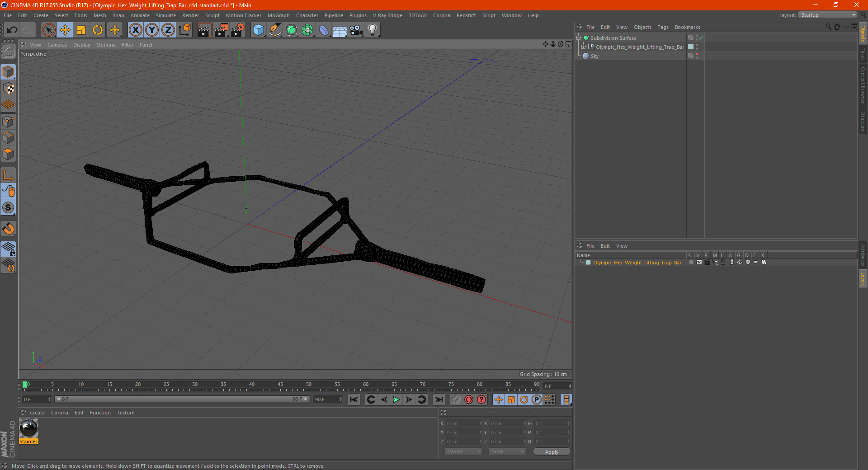This screenshot has height=470, width=868.
Task: Open the World coordinate dropdown
Action: (x=463, y=451)
